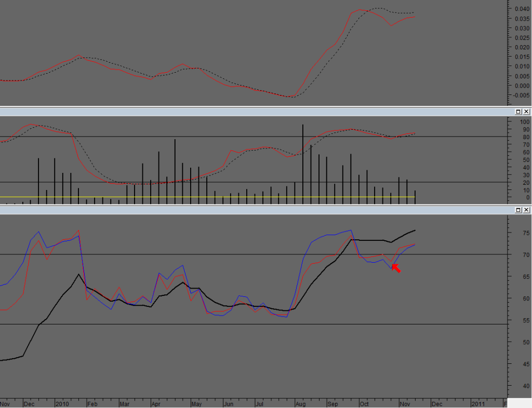The width and height of the screenshot is (532, 408).
Task: Click the 'Jul' label on the date axis
Action: (259, 404)
